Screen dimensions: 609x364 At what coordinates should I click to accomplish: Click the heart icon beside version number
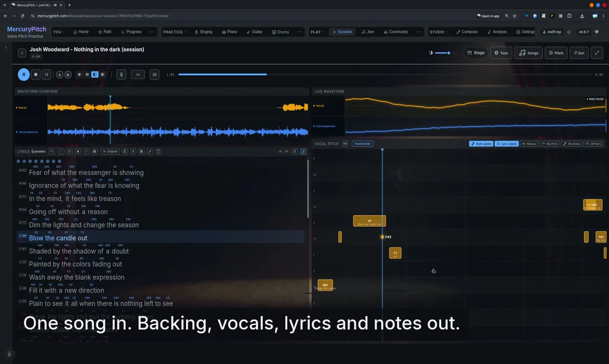coord(597,32)
